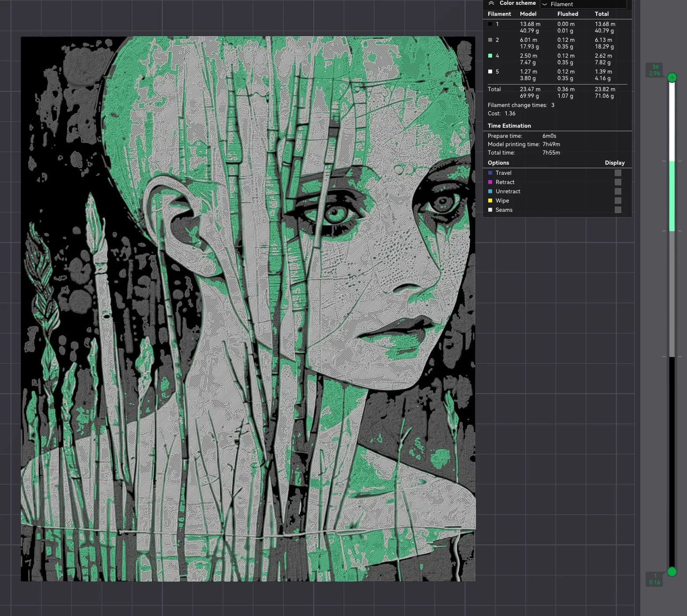
Task: Enable Retract display checkbox
Action: (x=618, y=182)
